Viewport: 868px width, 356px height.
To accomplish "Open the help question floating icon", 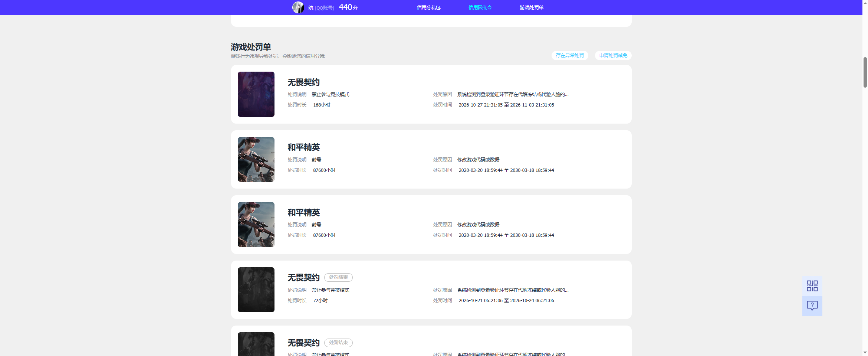I will (812, 306).
